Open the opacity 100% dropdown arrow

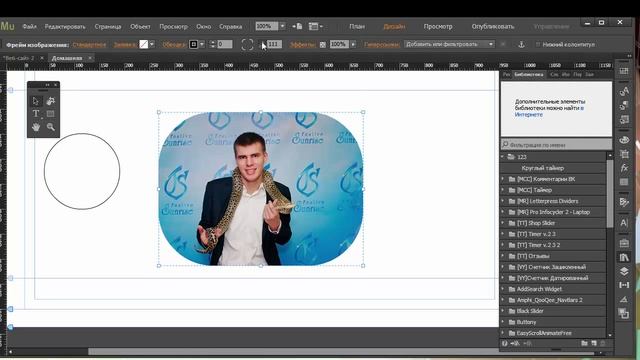[x=353, y=44]
